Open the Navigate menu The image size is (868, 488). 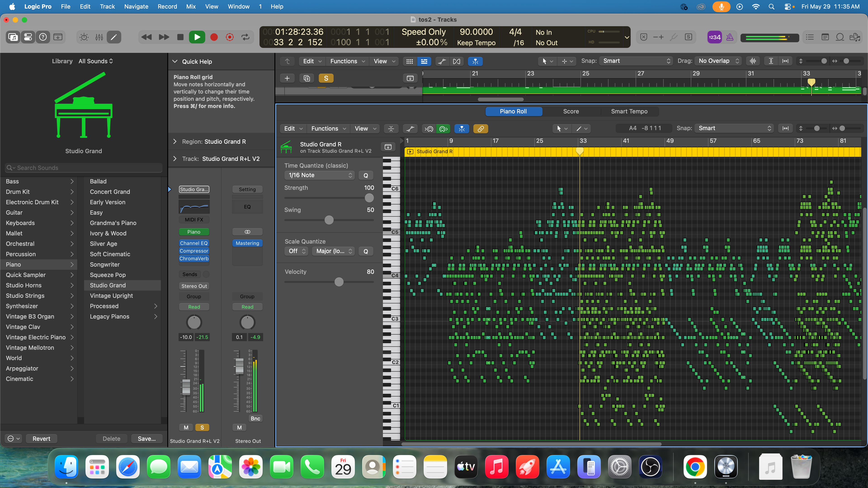(x=136, y=6)
